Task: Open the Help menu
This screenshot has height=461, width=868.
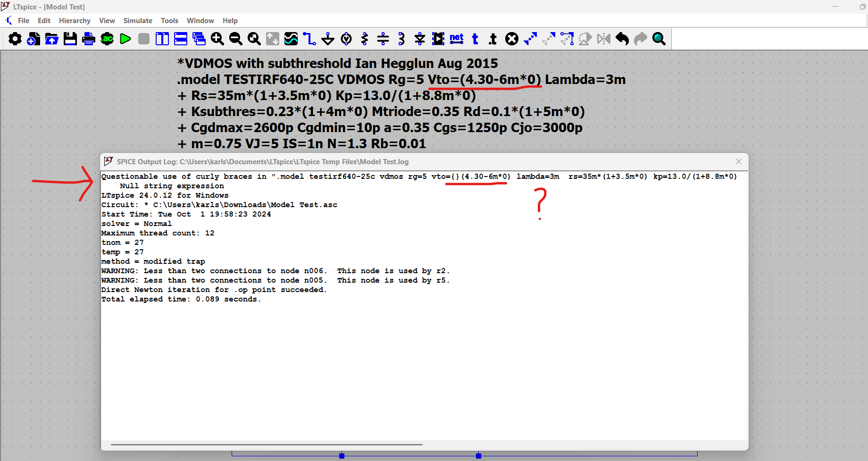Action: [x=230, y=21]
